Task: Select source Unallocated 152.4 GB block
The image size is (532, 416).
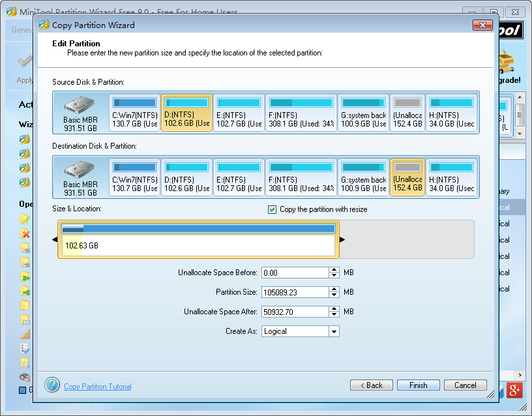Action: [407, 113]
